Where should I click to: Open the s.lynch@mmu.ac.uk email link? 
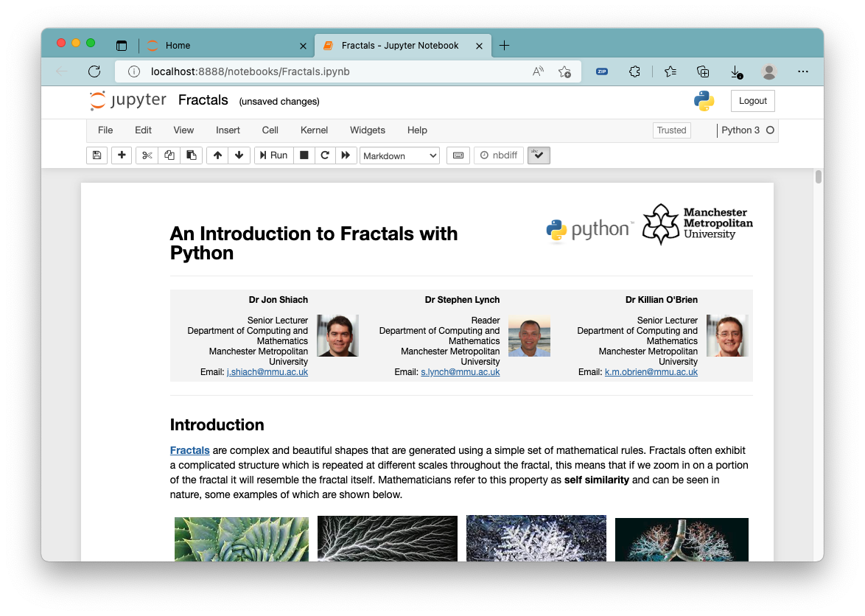pyautogui.click(x=460, y=372)
